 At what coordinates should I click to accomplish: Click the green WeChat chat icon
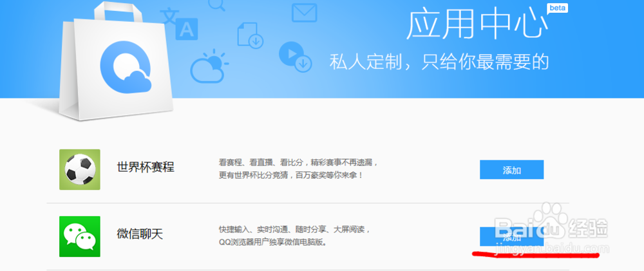80,236
